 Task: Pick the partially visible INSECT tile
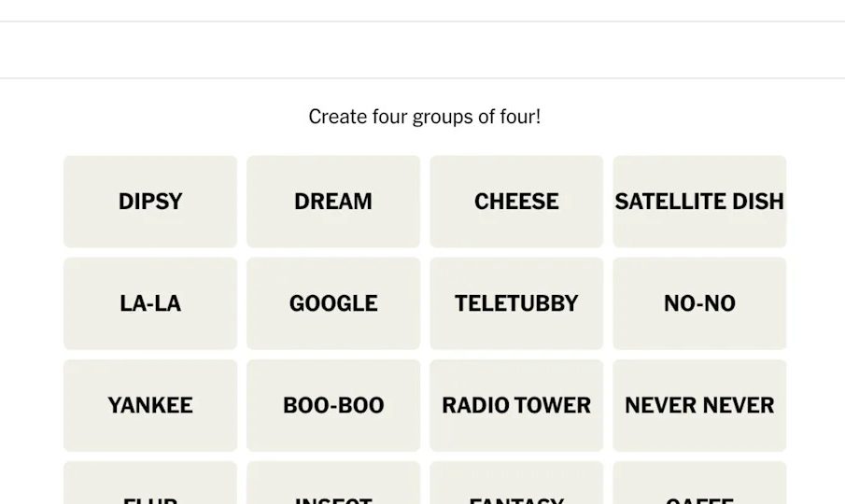tap(333, 485)
